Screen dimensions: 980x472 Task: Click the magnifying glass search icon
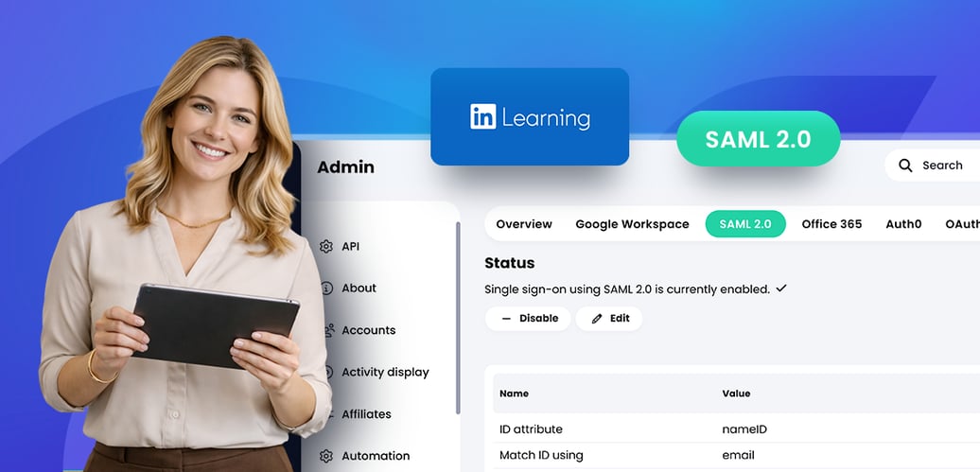click(x=905, y=166)
